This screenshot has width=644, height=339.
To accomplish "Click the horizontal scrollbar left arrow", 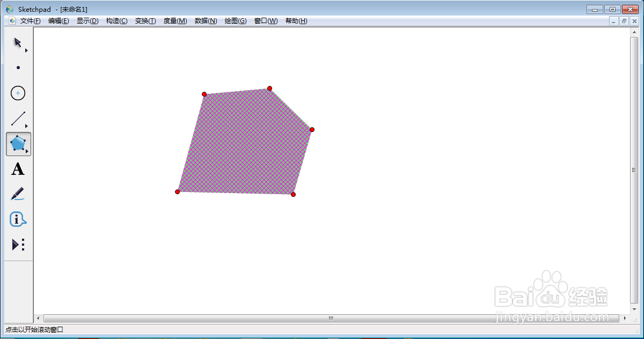I will 38,318.
